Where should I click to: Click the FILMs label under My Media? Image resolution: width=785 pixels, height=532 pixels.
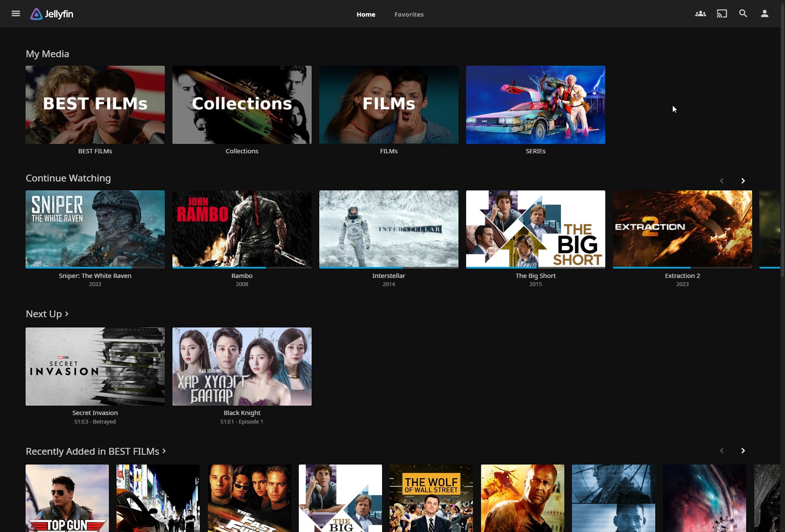click(389, 151)
